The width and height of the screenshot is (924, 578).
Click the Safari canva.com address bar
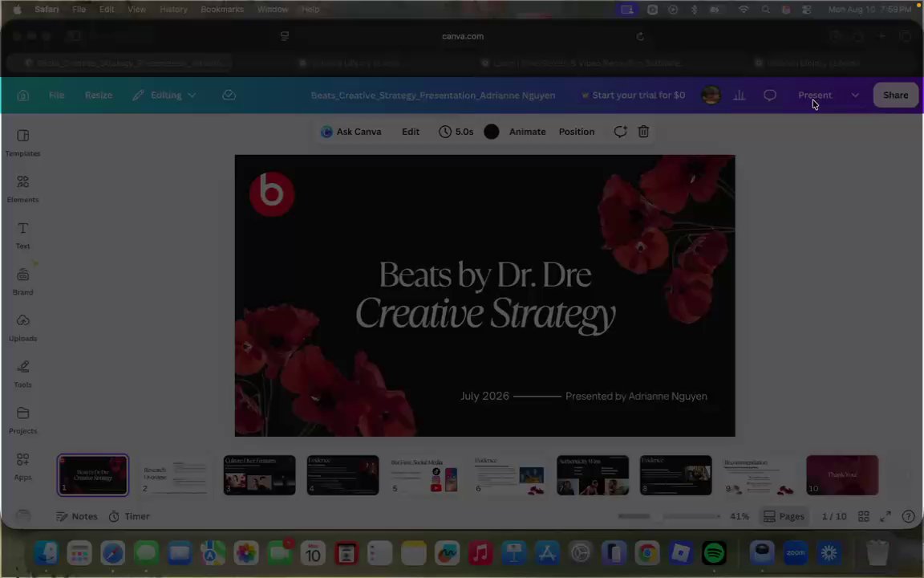(x=463, y=36)
